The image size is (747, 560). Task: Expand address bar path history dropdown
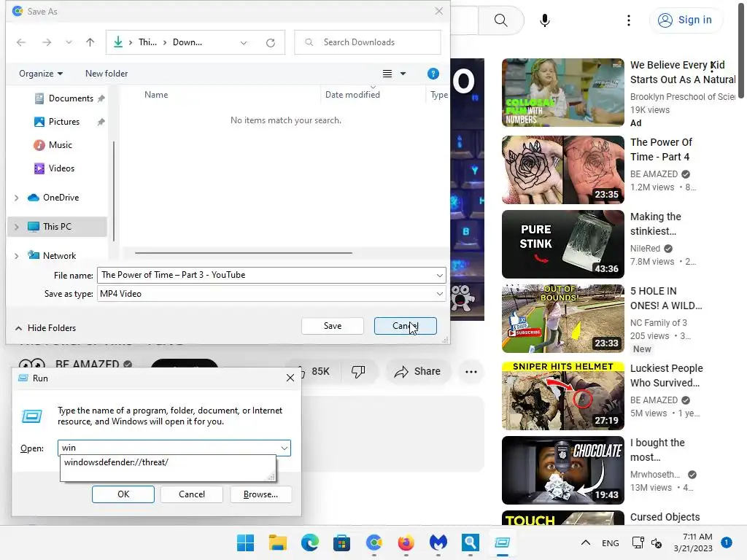point(244,43)
